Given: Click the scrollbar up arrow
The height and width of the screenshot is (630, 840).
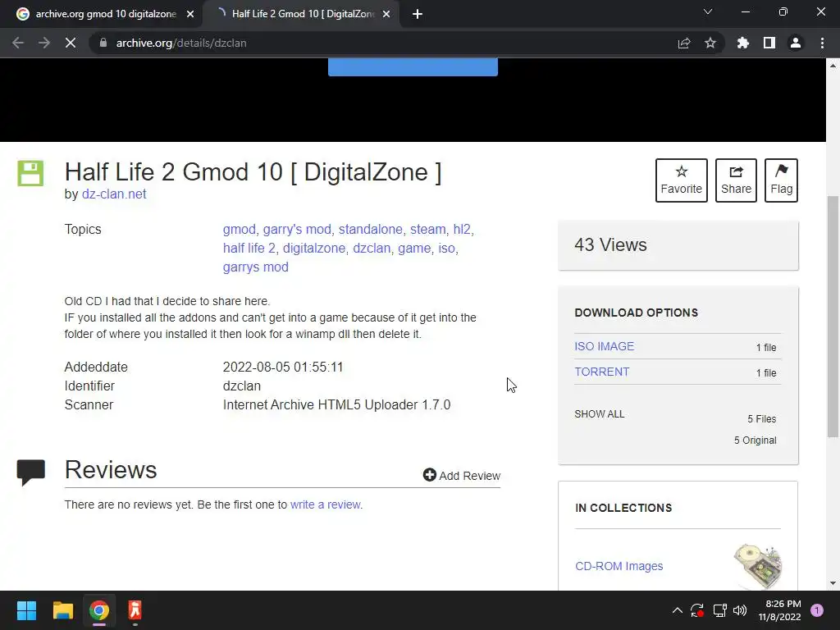Looking at the screenshot, I should coord(833,66).
